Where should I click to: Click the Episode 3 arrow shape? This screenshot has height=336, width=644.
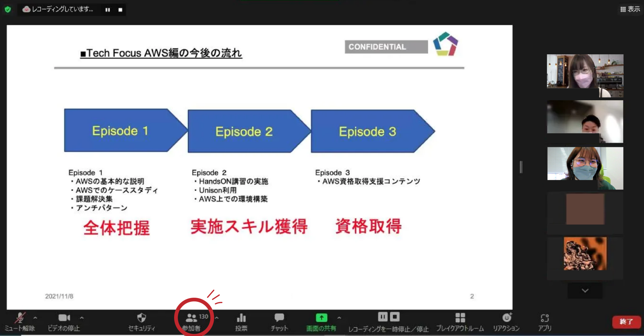(373, 131)
